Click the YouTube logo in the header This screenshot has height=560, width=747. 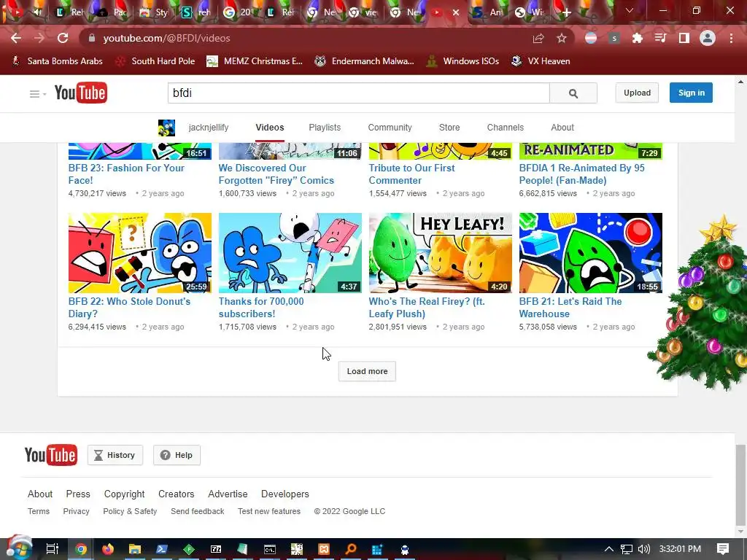pyautogui.click(x=80, y=93)
